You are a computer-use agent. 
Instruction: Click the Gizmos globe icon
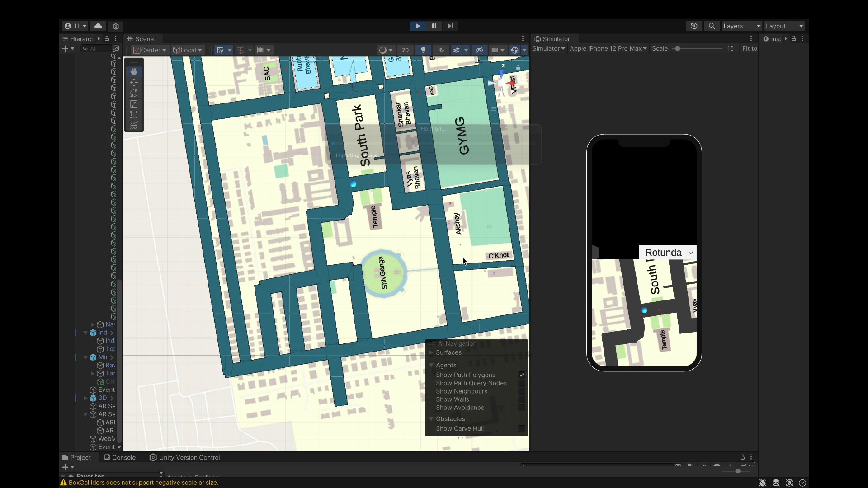click(x=514, y=50)
